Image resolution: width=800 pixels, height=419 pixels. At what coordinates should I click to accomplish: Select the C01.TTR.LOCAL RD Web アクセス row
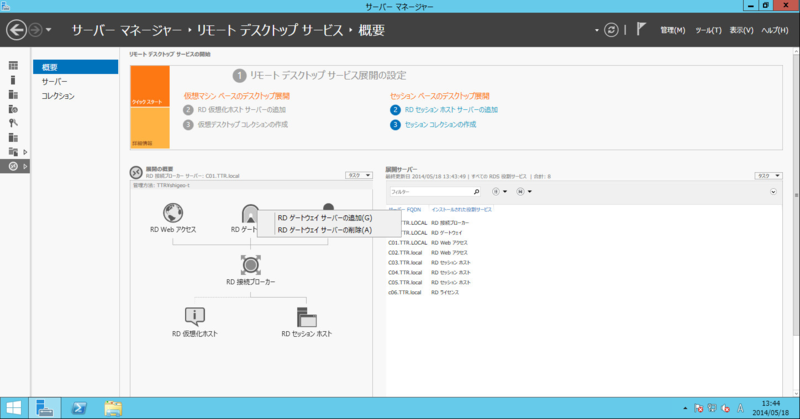click(584, 243)
